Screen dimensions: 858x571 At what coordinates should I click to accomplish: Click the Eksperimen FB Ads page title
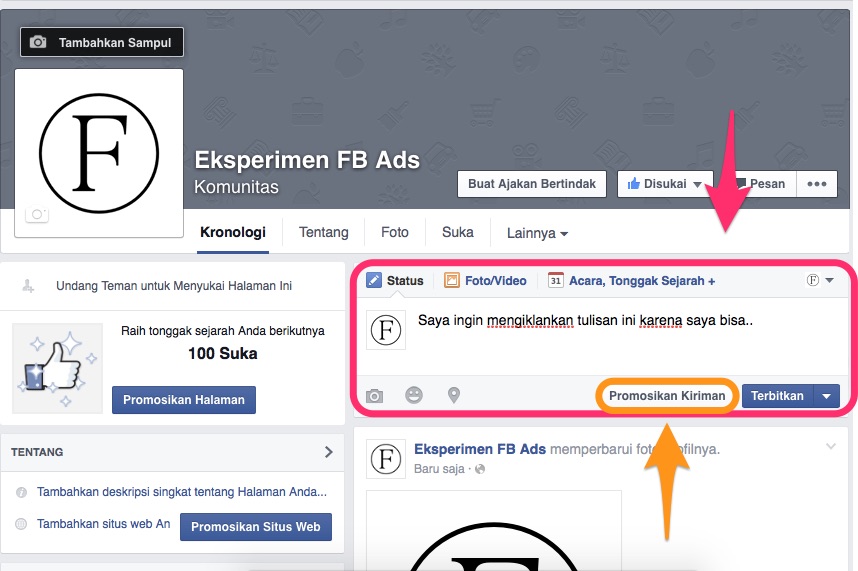coord(307,160)
